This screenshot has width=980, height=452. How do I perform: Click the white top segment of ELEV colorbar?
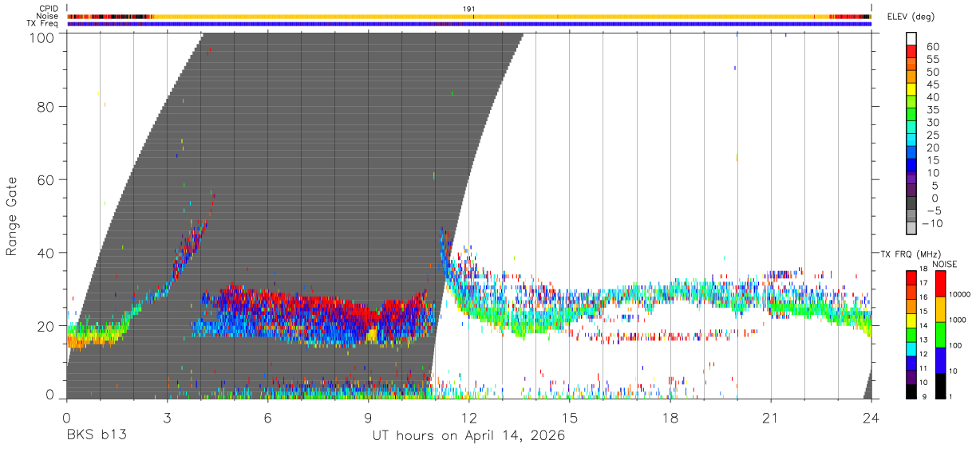pos(911,38)
